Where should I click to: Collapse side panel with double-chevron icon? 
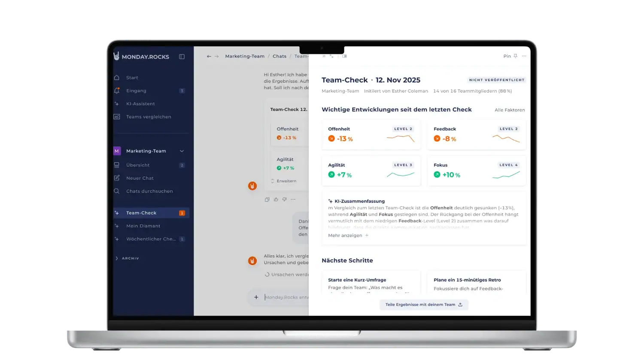(x=324, y=56)
